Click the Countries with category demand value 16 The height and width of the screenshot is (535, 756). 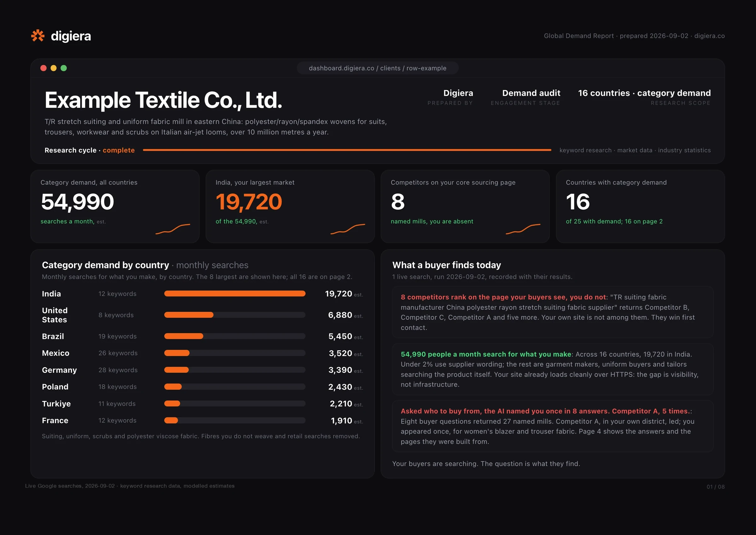coord(578,201)
